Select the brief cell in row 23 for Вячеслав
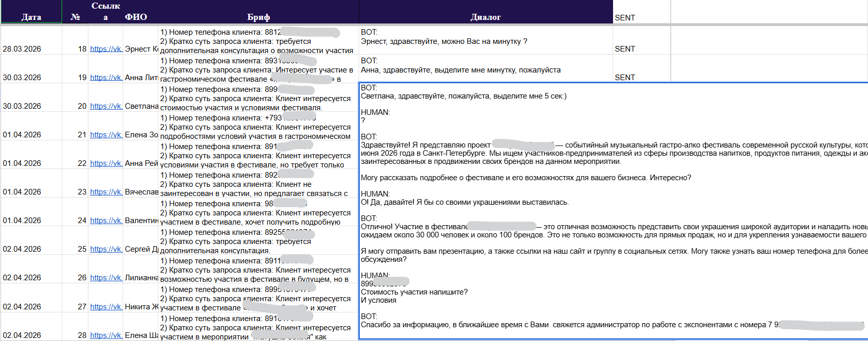Viewport: 868px width, 341px height. pyautogui.click(x=259, y=183)
